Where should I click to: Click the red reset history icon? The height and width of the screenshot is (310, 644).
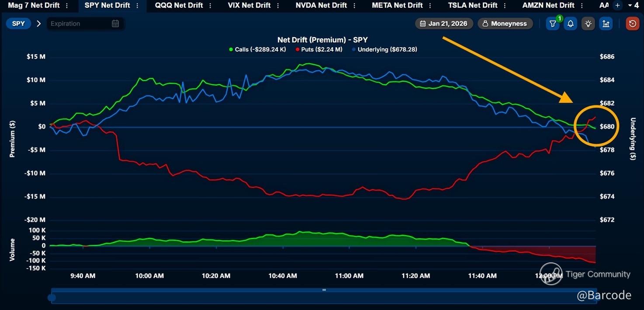(x=632, y=24)
